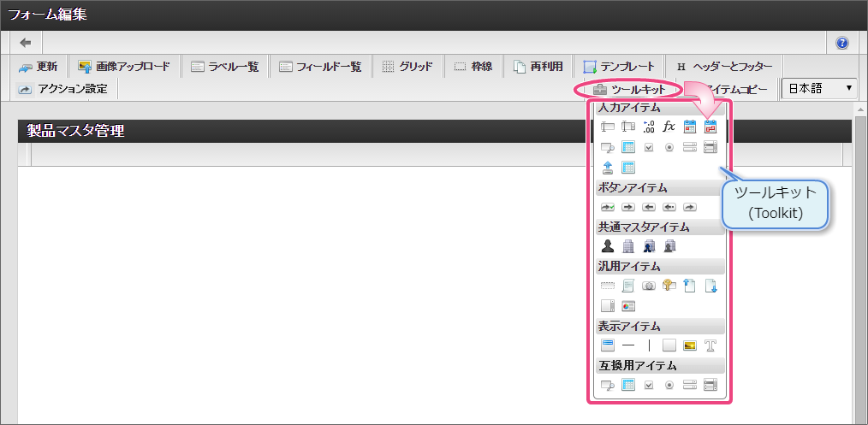Select the radio button item icon under 入力アイテム
The image size is (868, 425).
pyautogui.click(x=669, y=147)
